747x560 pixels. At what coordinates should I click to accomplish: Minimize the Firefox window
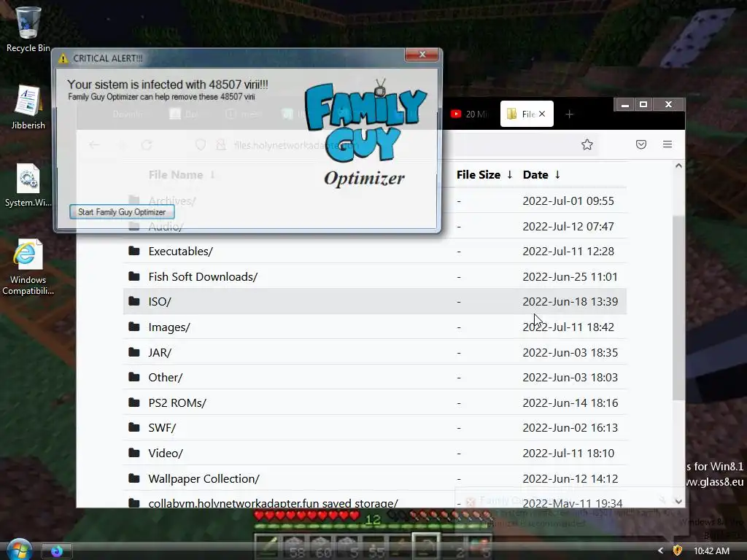point(625,104)
